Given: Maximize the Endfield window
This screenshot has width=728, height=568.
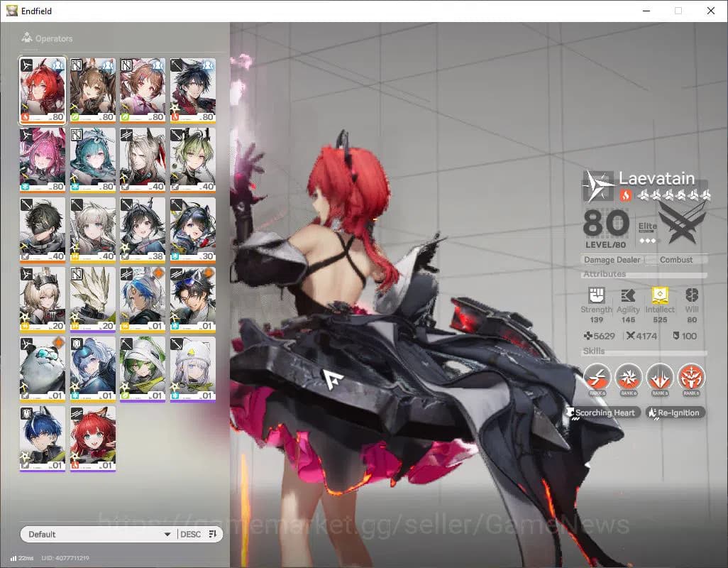Looking at the screenshot, I should pyautogui.click(x=678, y=11).
